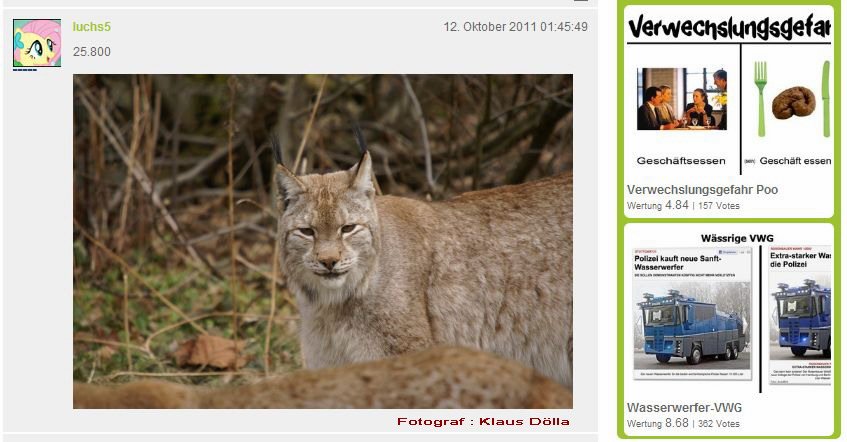Click the post text 25.800
Image resolution: width=847 pixels, height=442 pixels.
click(92, 52)
